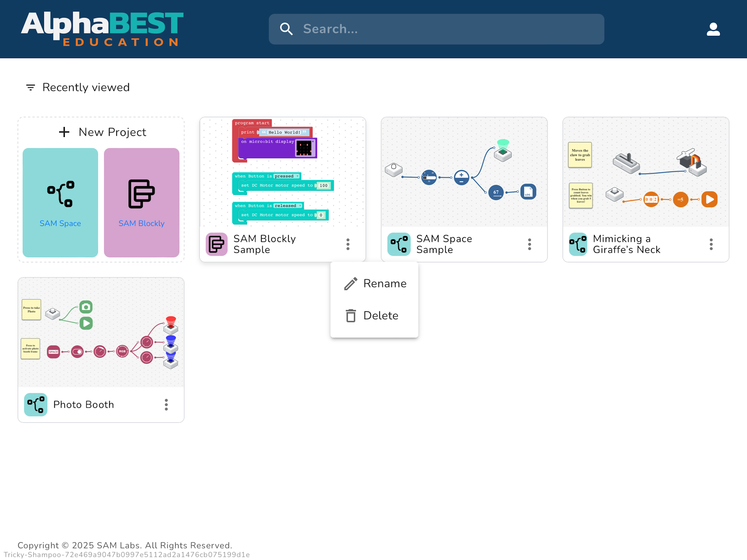Image resolution: width=747 pixels, height=560 pixels.
Task: Open the options menu for Photo Booth
Action: point(166,404)
